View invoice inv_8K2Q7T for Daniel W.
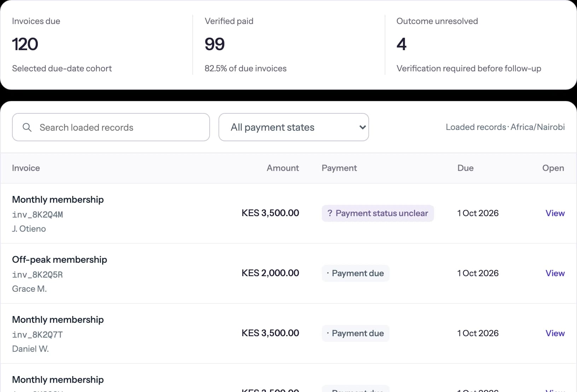Image resolution: width=577 pixels, height=392 pixels. [555, 333]
